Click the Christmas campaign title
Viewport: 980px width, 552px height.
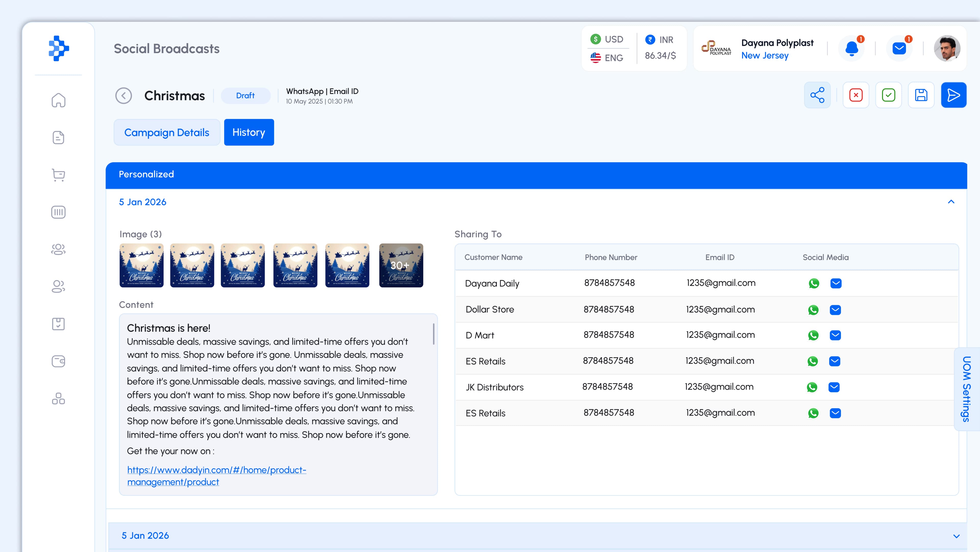coord(175,95)
